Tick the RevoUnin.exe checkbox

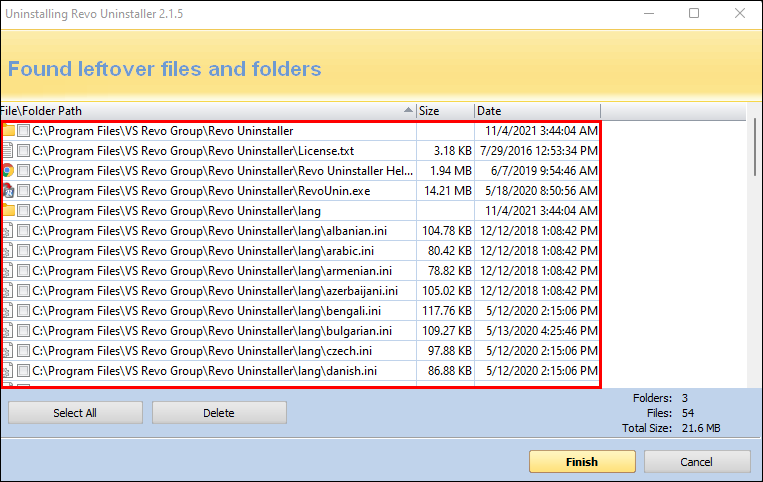tap(23, 190)
